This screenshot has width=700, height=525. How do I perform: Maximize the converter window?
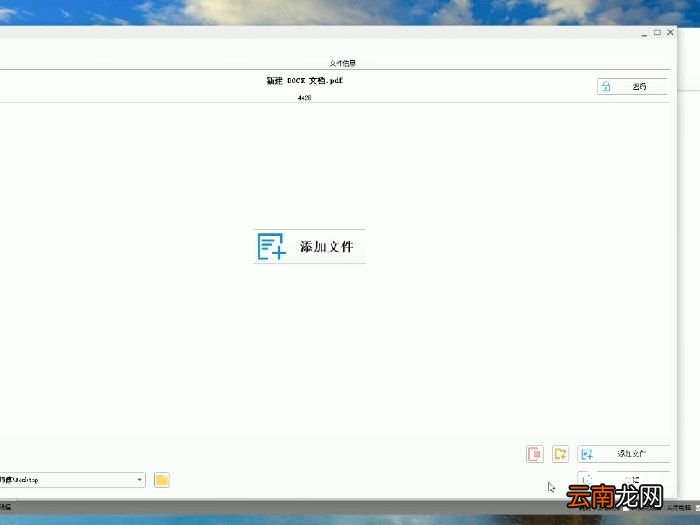click(657, 33)
